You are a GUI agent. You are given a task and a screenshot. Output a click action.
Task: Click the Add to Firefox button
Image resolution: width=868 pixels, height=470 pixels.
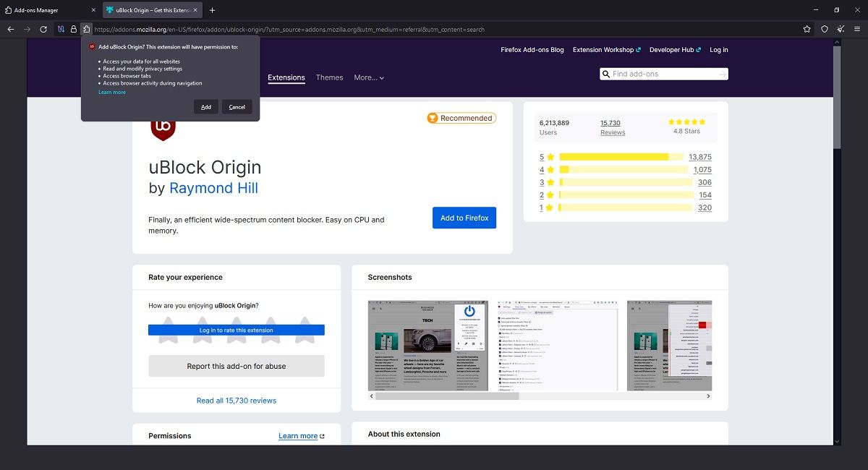[x=464, y=218]
